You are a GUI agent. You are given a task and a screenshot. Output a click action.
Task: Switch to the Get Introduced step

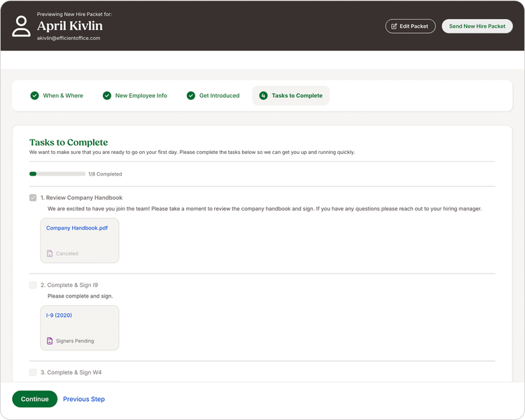click(x=213, y=95)
